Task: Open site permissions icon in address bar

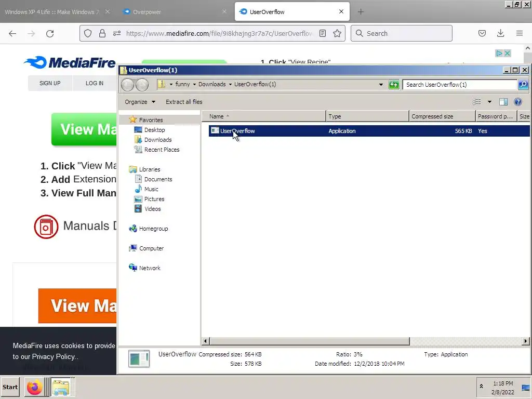Action: point(117,33)
